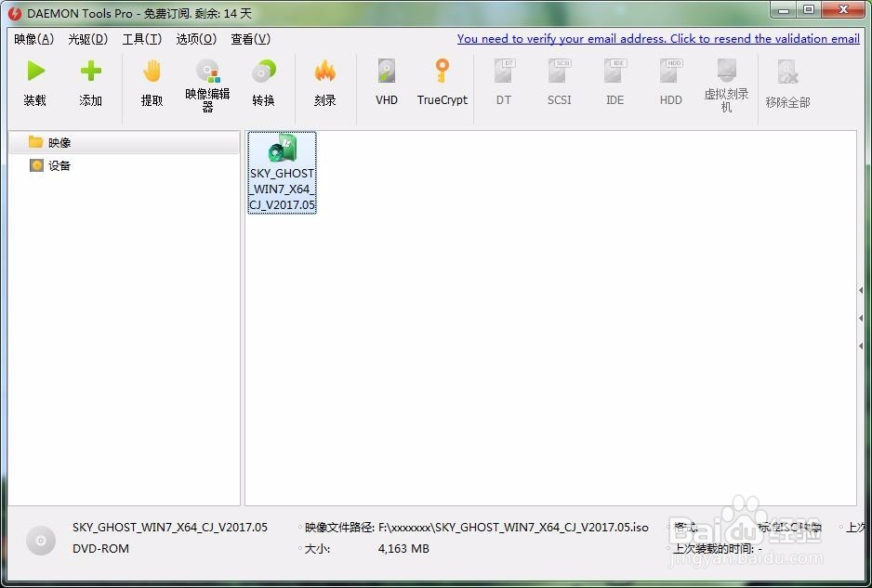Click the Convert (转换) disc icon

point(264,72)
